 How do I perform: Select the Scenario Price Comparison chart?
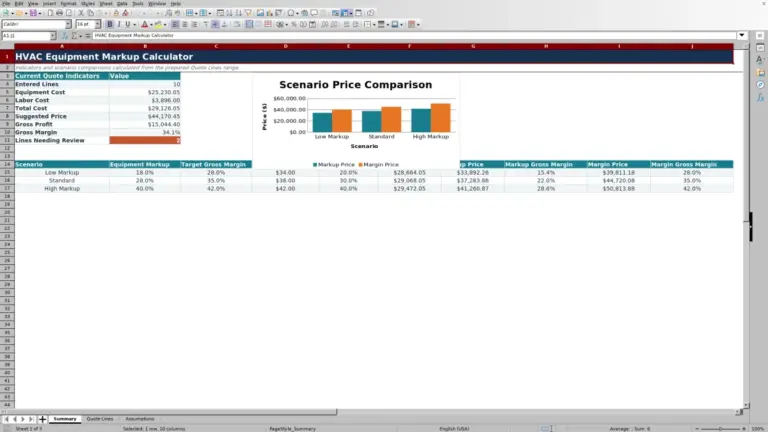pos(356,122)
